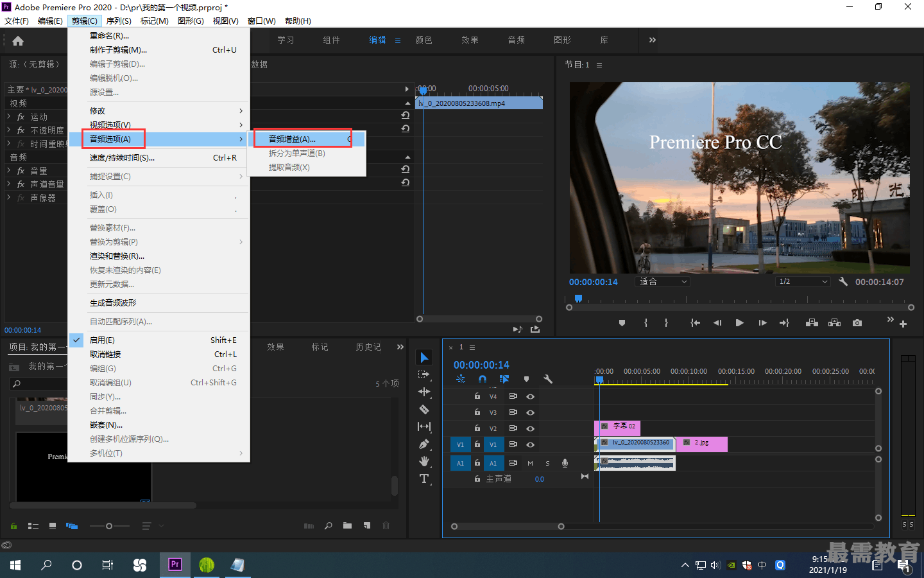Select the Selection tool arrow
Viewport: 924px width, 578px height.
(424, 357)
